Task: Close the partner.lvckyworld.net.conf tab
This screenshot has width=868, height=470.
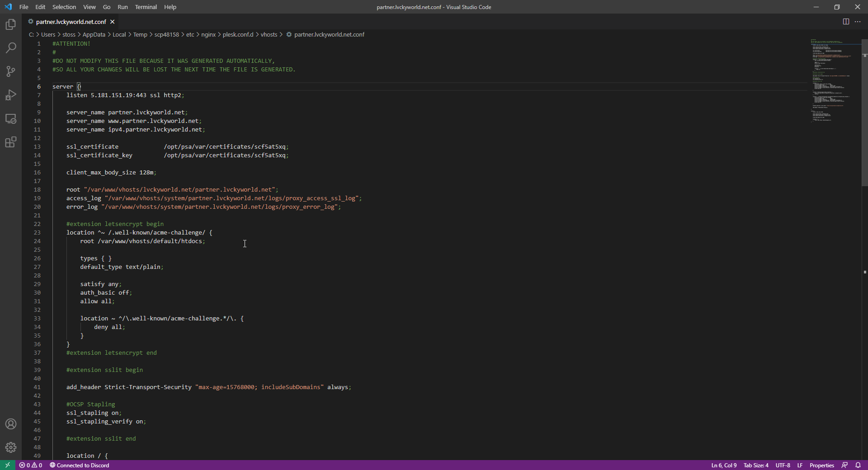Action: [x=113, y=22]
